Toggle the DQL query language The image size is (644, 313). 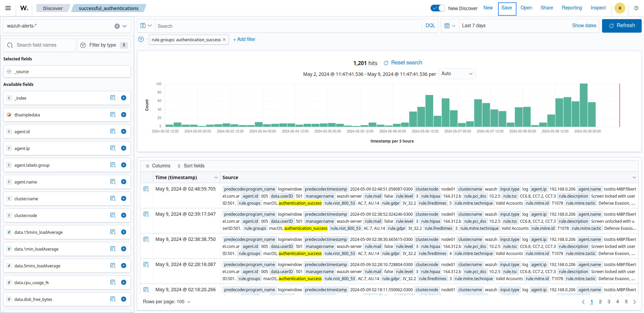[430, 26]
